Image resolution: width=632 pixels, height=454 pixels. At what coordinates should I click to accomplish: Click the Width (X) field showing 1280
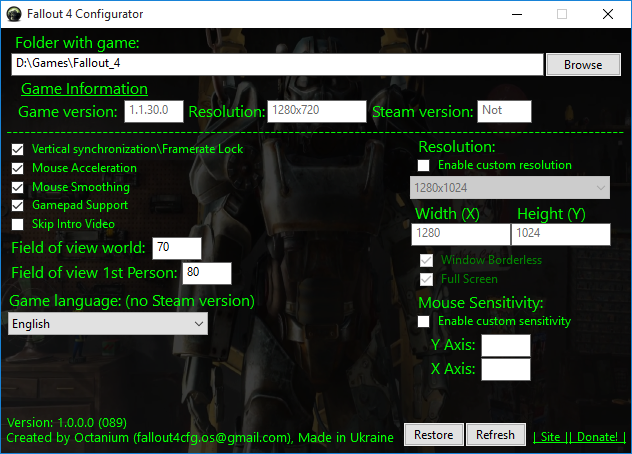461,234
